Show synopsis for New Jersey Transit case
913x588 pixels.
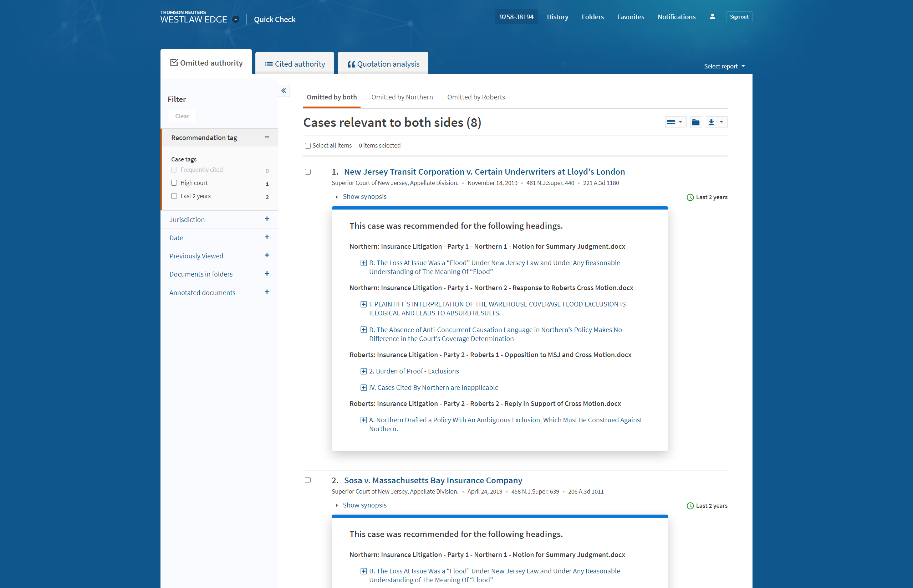pos(364,197)
